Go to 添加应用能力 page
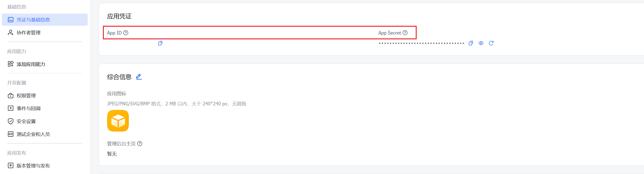Viewport: 644px width, 174px height. 31,64
